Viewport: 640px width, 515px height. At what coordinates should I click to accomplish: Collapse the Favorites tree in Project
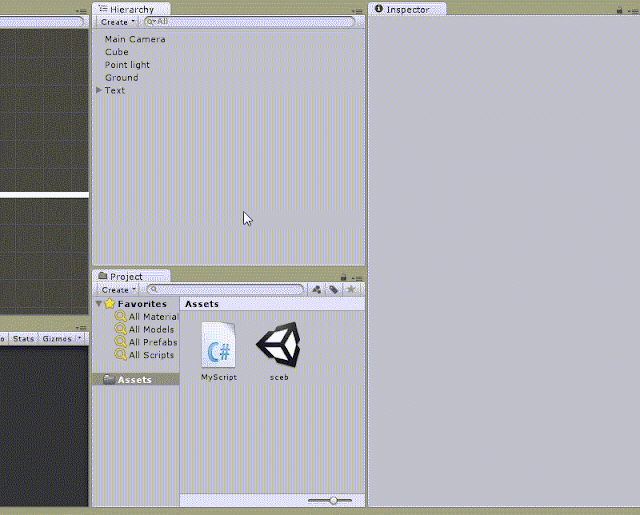(99, 304)
